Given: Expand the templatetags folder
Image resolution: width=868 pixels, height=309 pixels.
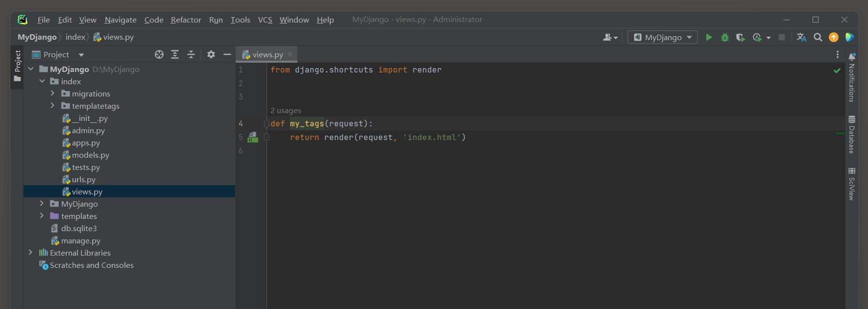Looking at the screenshot, I should coord(52,105).
